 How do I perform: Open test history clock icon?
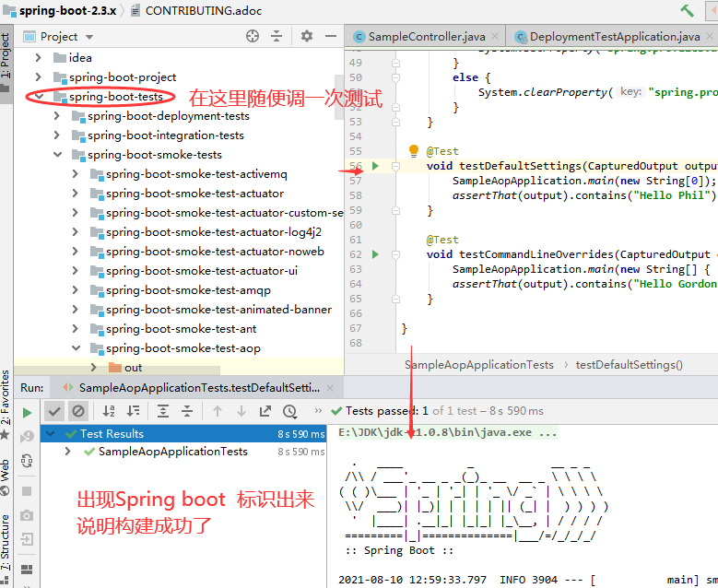289,411
